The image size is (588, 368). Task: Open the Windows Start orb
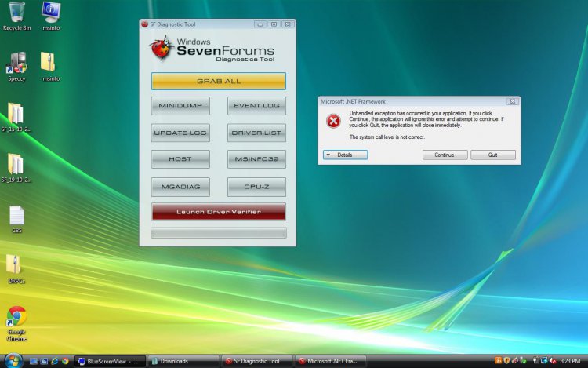(x=13, y=361)
